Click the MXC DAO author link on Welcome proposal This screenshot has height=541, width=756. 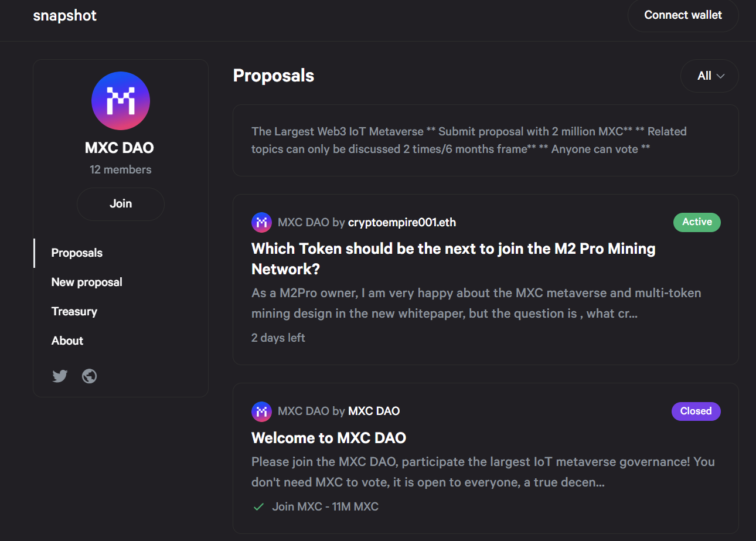374,411
